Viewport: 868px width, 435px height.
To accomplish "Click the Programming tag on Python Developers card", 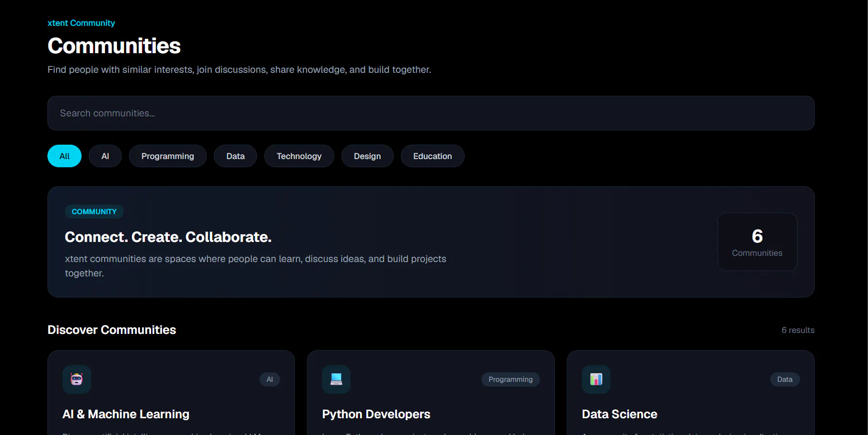I will pos(511,379).
